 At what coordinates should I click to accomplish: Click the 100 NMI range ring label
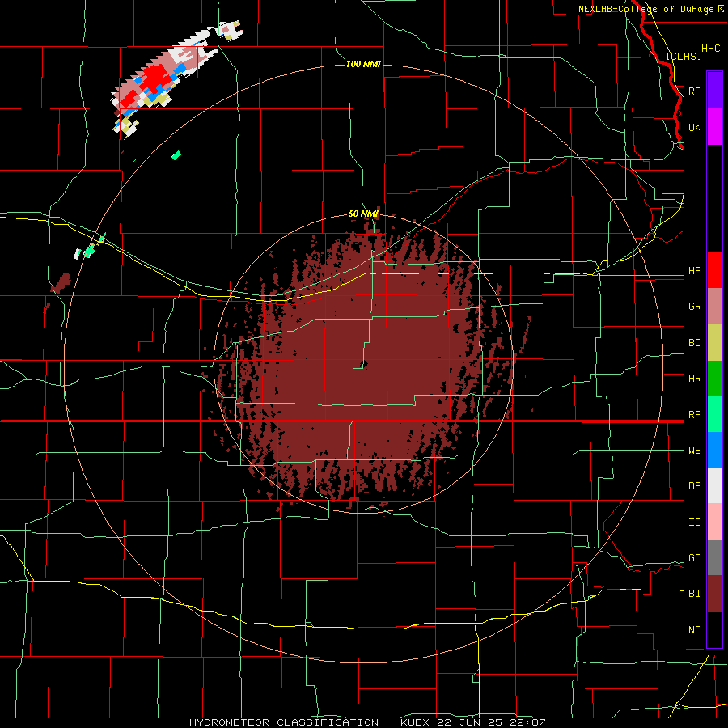point(363,64)
